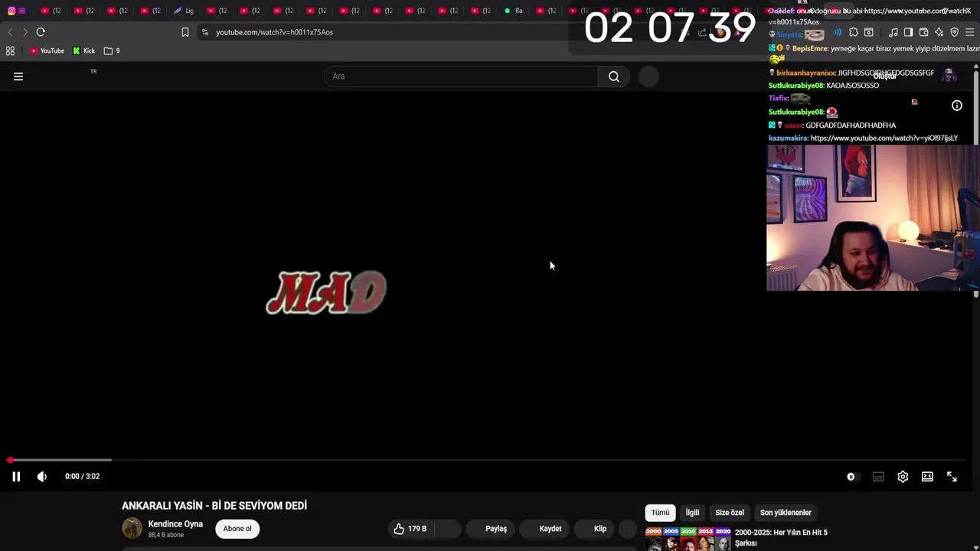Open the sparkle AI assistant icon
The height and width of the screenshot is (551, 980).
click(939, 32)
